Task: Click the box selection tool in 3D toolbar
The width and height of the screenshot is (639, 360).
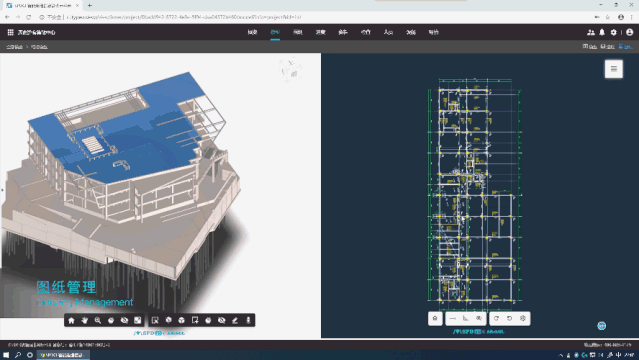Action: [155, 320]
